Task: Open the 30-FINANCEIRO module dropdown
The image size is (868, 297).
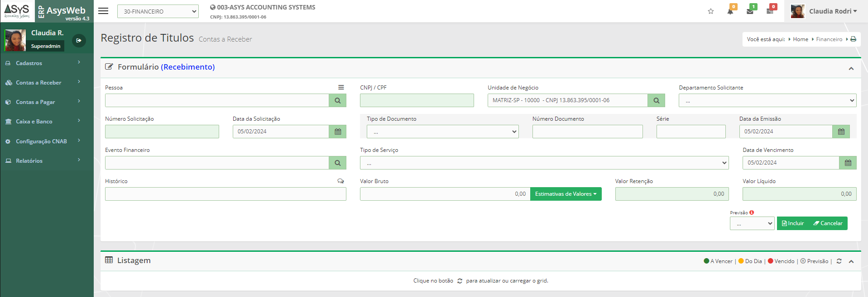Action: (158, 11)
